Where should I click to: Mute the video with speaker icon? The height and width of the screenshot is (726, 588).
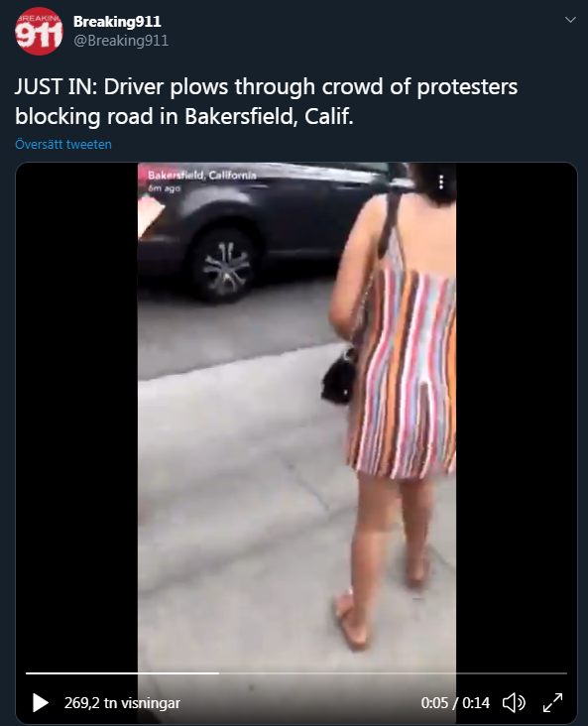point(514,703)
